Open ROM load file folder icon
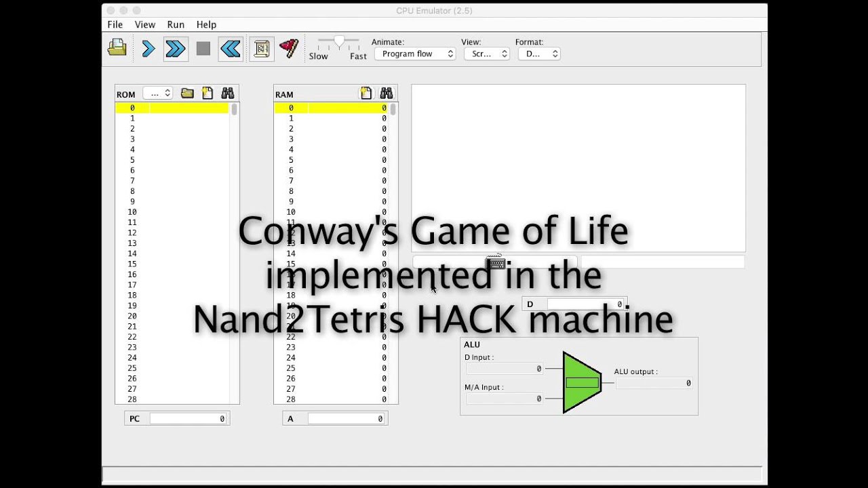 (x=187, y=94)
